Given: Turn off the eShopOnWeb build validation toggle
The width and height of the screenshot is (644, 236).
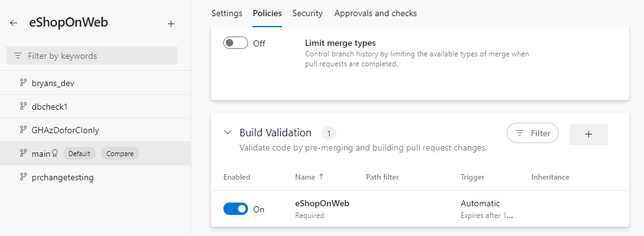Looking at the screenshot, I should coord(236,209).
